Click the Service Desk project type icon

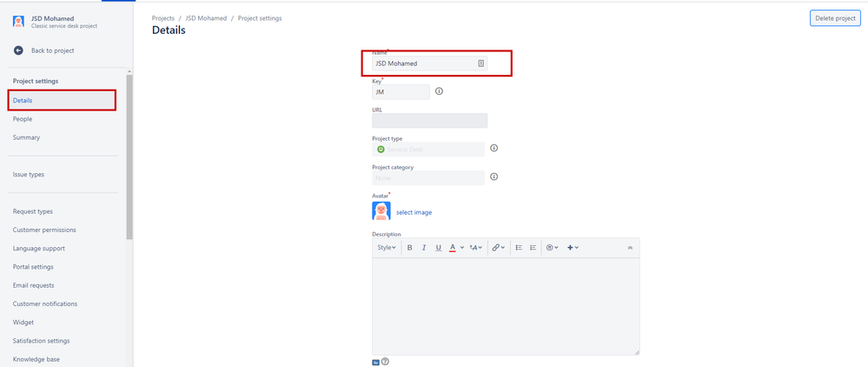pyautogui.click(x=381, y=149)
